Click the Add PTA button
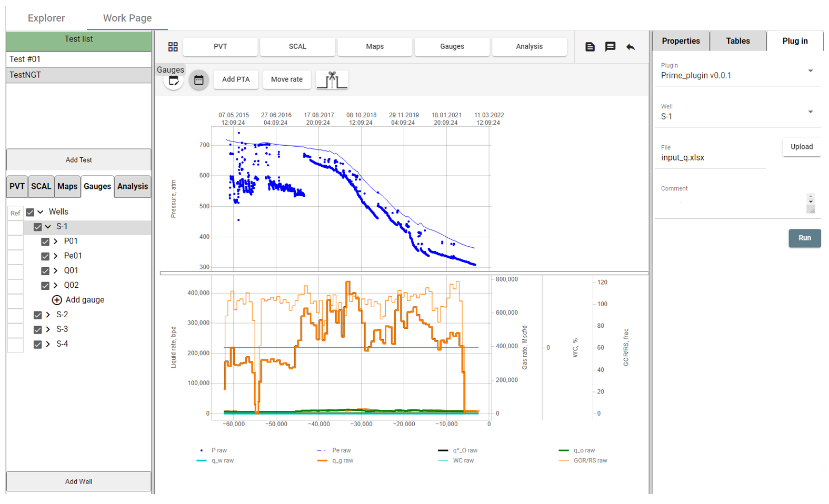Viewport: 829px width, 504px height. [x=236, y=79]
